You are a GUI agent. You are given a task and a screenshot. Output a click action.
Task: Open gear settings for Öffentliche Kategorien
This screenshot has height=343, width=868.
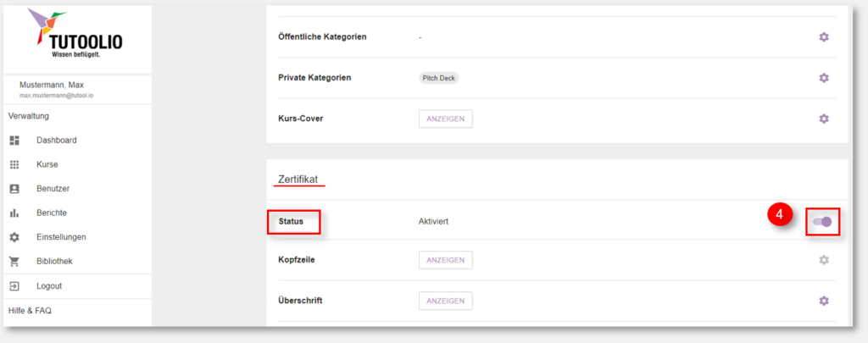824,37
